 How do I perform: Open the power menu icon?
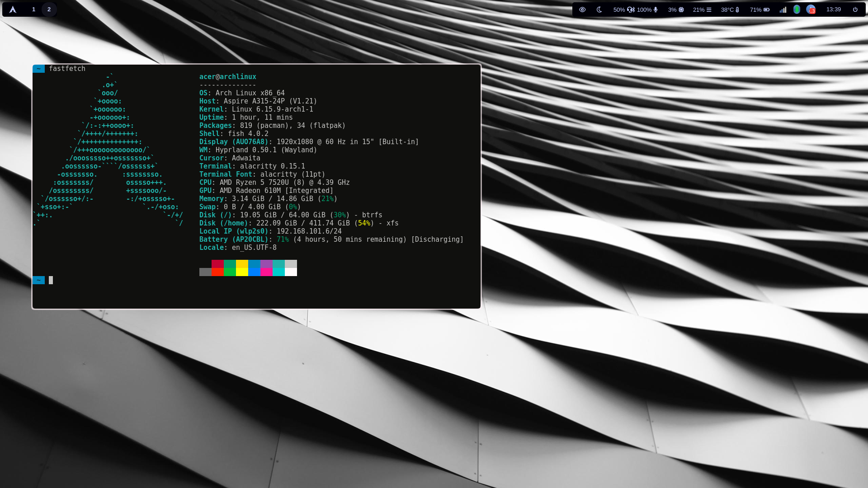coord(855,9)
